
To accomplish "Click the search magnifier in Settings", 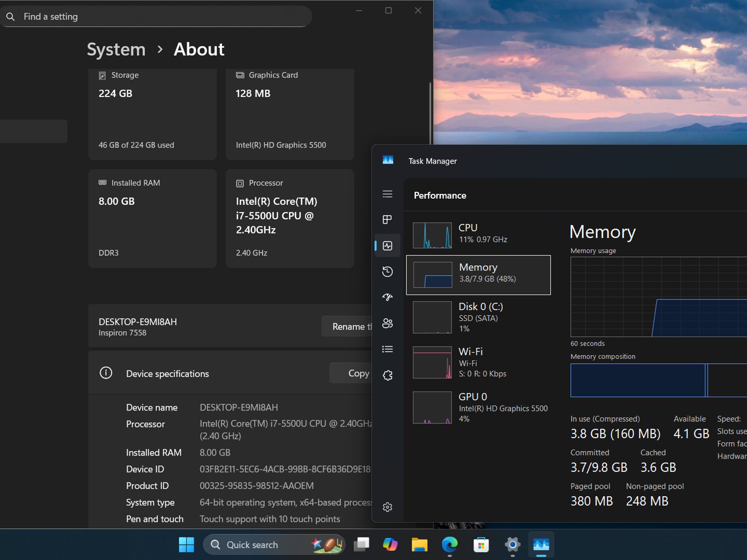I will click(x=11, y=17).
